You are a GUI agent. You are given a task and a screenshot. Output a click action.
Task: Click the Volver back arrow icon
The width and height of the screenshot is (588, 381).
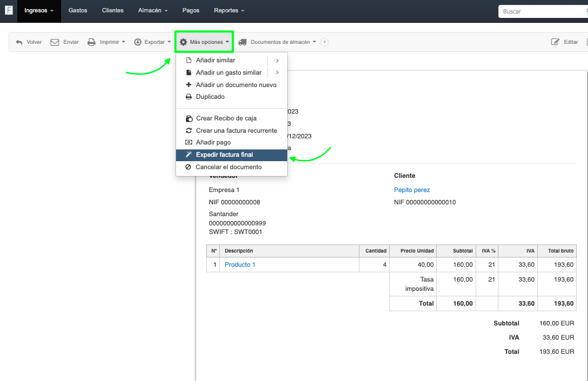pyautogui.click(x=19, y=43)
